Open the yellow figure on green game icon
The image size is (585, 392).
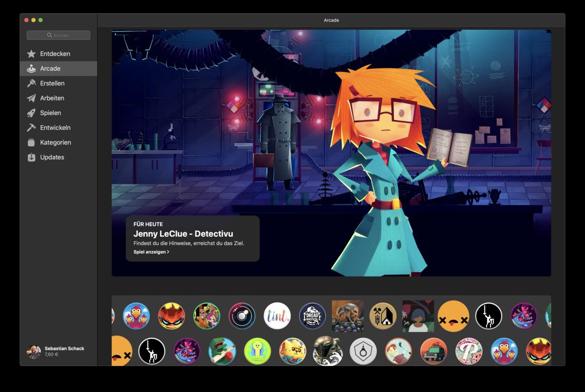pyautogui.click(x=257, y=351)
